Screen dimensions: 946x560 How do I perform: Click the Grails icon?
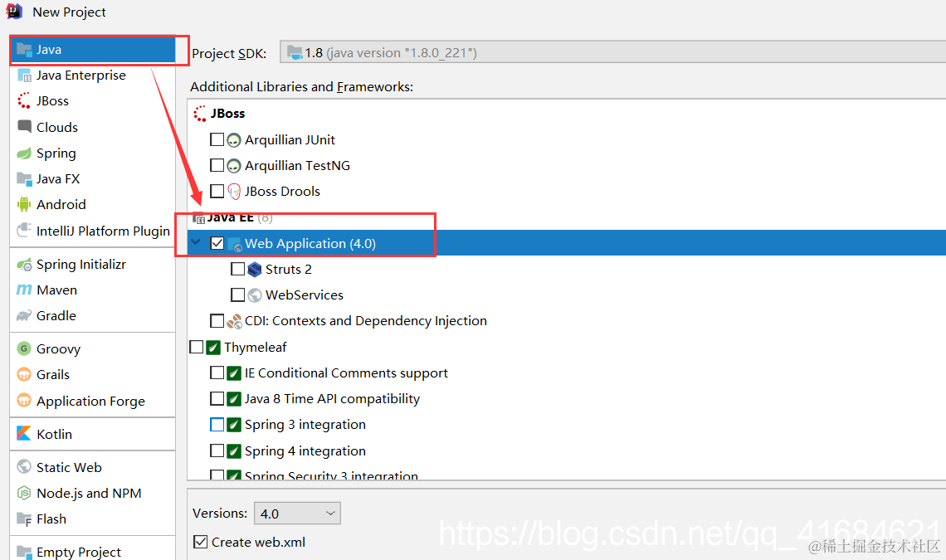tap(24, 374)
